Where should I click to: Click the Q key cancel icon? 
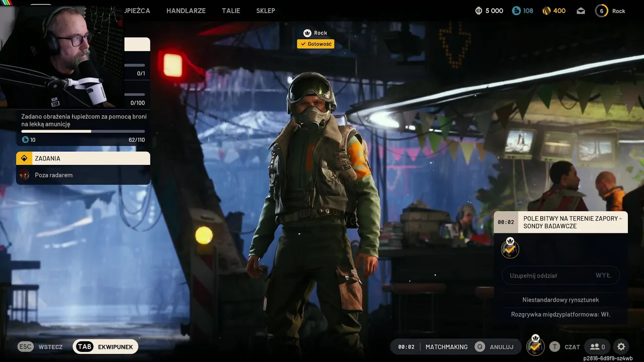[x=480, y=347]
